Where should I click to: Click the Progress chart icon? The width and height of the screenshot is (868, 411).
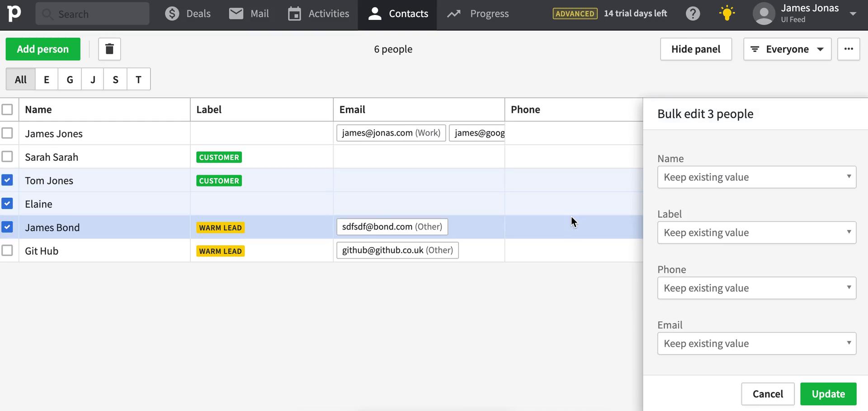(x=454, y=14)
